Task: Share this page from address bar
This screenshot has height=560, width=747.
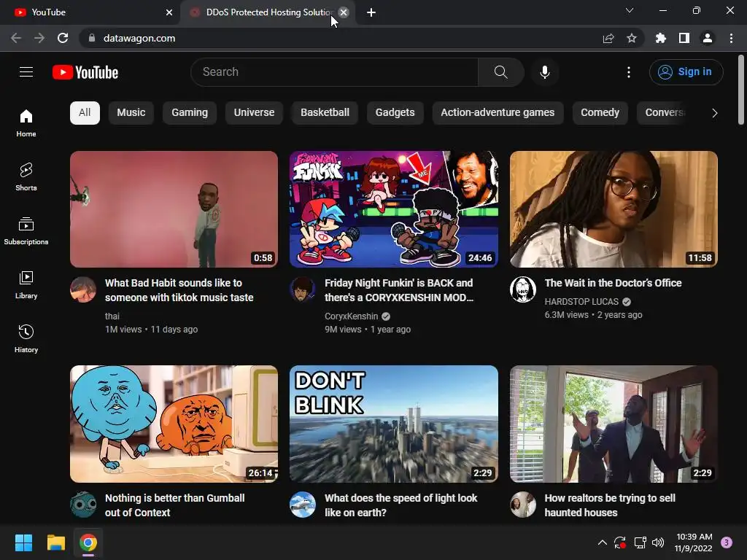Action: [608, 38]
